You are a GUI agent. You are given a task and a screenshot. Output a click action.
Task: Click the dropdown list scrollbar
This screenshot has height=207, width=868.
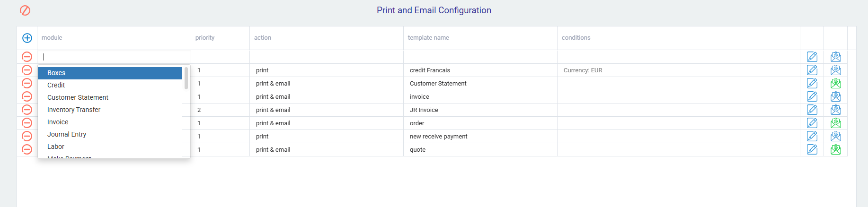pyautogui.click(x=186, y=78)
